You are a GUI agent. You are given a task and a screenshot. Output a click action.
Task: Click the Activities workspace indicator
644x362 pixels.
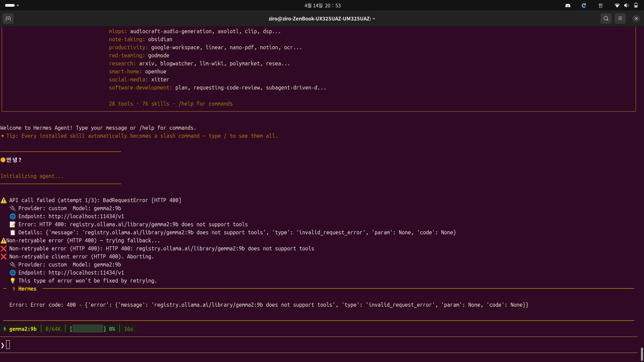pos(12,5)
